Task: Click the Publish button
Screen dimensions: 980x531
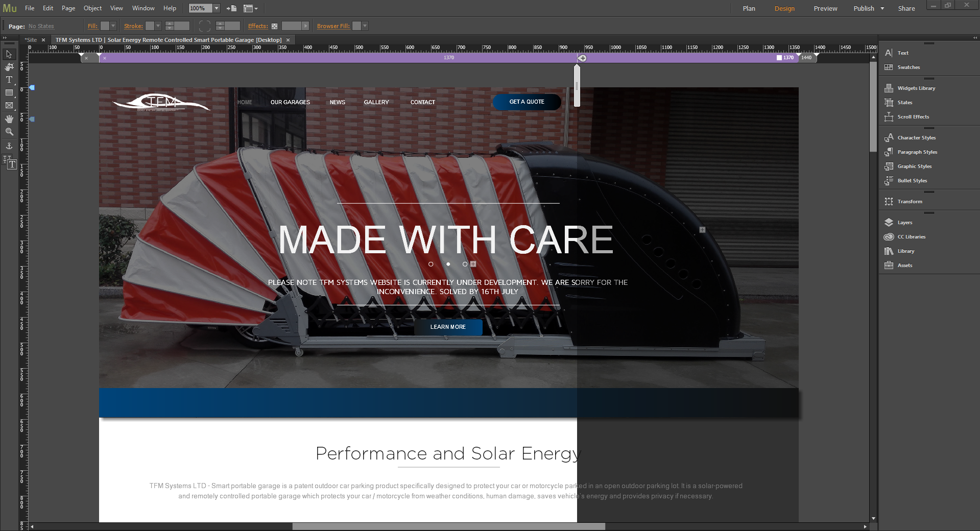Action: [864, 8]
